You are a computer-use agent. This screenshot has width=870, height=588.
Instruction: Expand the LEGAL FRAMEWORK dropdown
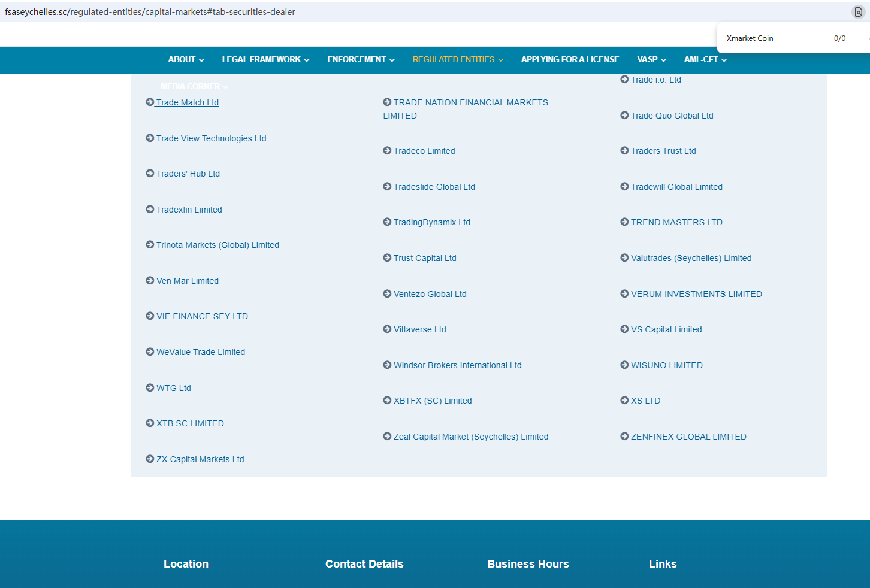click(265, 60)
